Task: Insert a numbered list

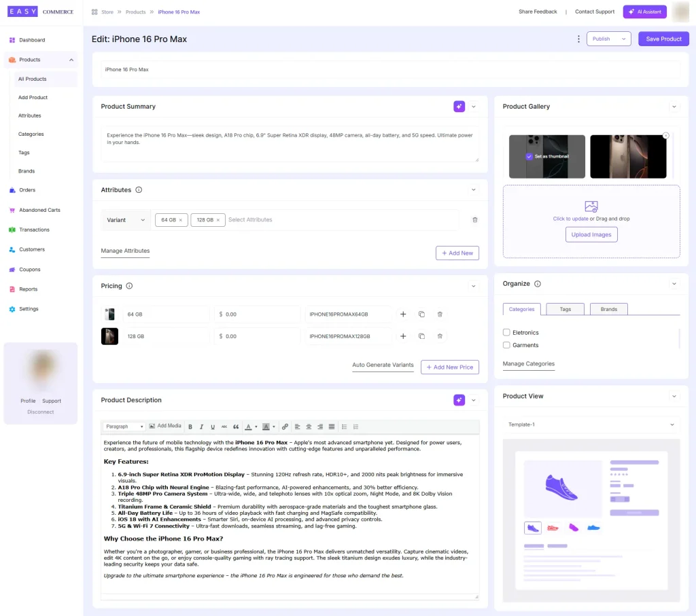Action: 355,427
